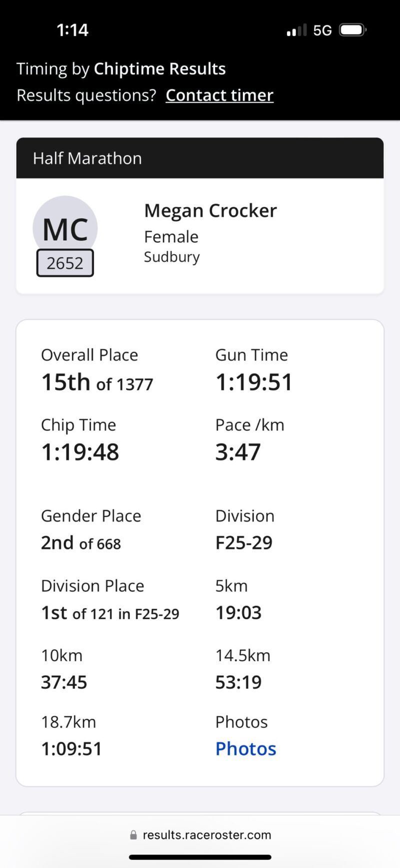Tap the name Megan Crocker
The image size is (400, 868).
point(210,211)
